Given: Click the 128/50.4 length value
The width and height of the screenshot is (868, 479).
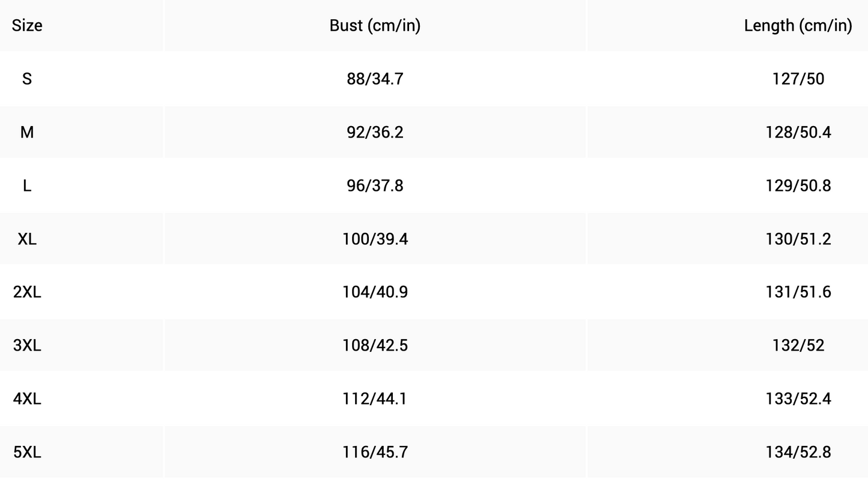Looking at the screenshot, I should [798, 132].
